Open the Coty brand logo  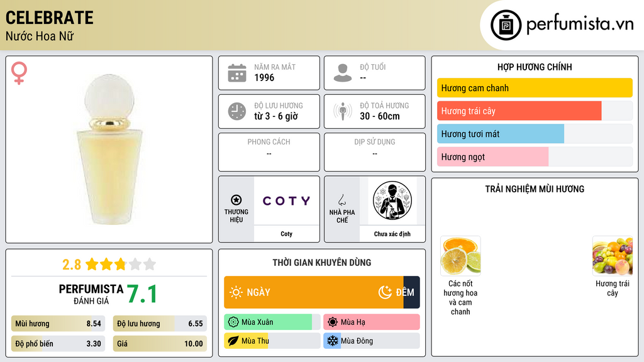287,200
